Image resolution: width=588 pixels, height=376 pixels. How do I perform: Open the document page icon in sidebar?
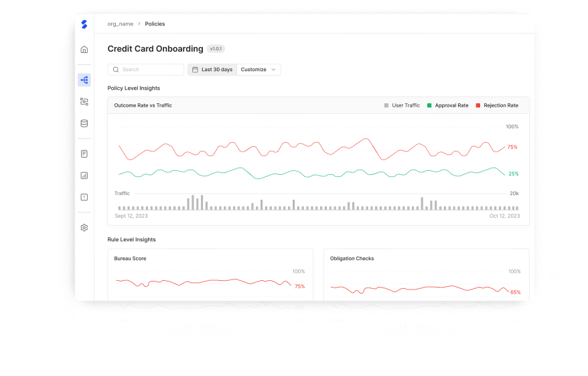[x=84, y=153]
